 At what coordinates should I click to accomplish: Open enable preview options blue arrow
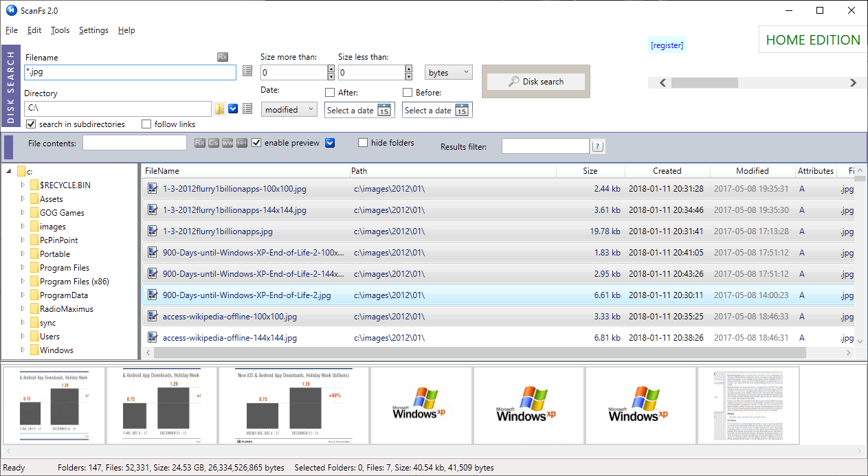[330, 143]
